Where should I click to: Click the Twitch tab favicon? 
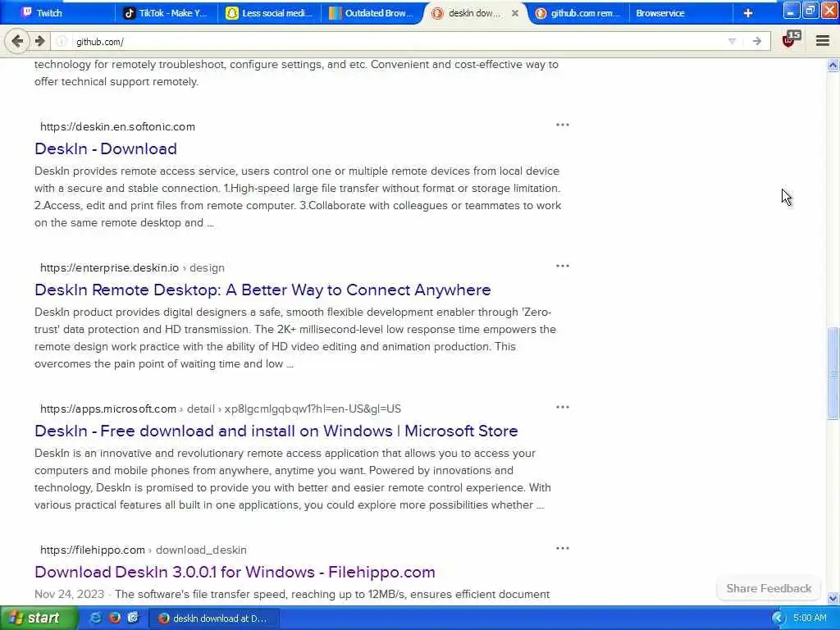click(x=25, y=13)
